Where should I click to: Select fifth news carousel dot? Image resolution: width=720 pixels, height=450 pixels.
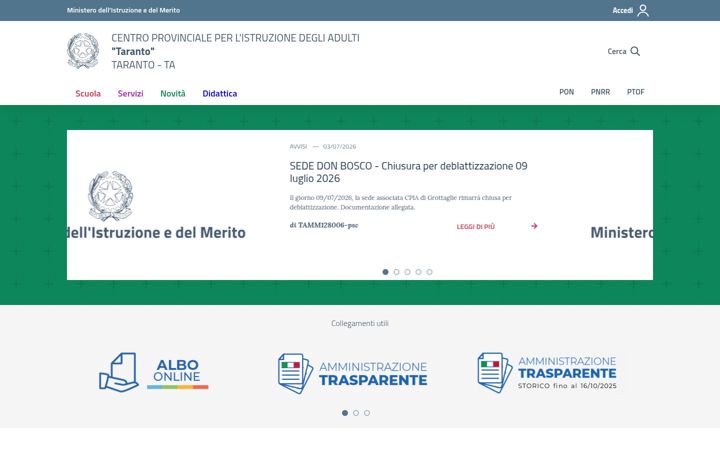(x=429, y=272)
